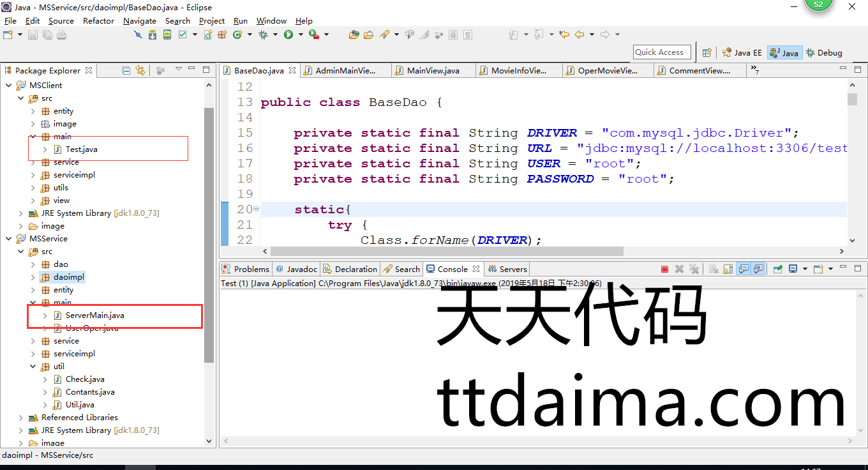Terminate the process with the red Stop icon
This screenshot has width=868, height=470.
(x=664, y=269)
